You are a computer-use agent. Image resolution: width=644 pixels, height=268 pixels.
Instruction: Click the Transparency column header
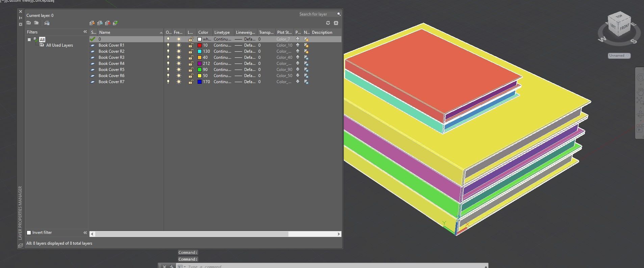point(266,32)
